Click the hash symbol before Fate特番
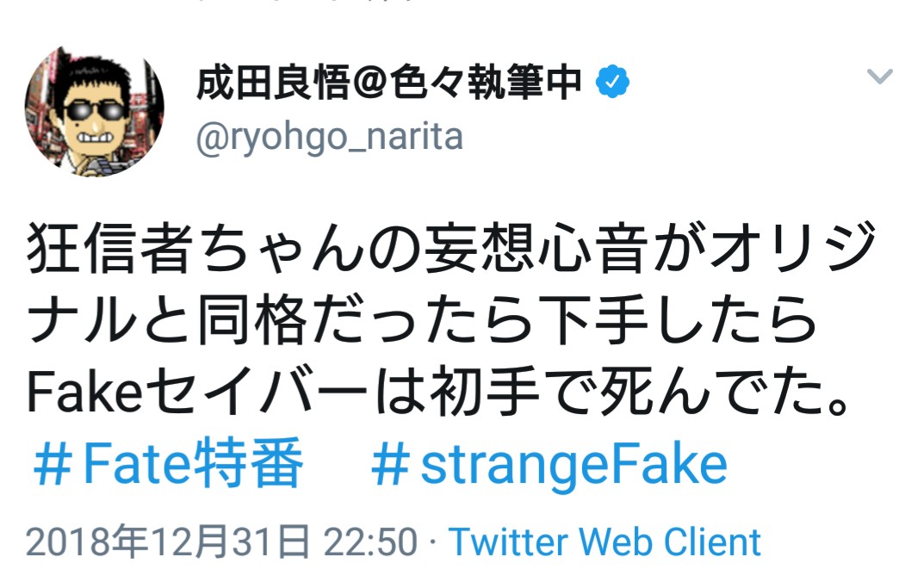 click(52, 465)
